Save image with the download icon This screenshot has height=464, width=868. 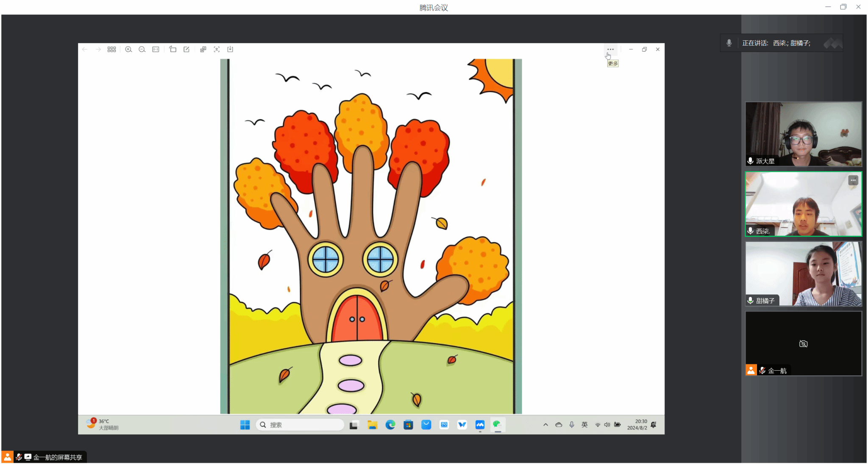[x=230, y=50]
